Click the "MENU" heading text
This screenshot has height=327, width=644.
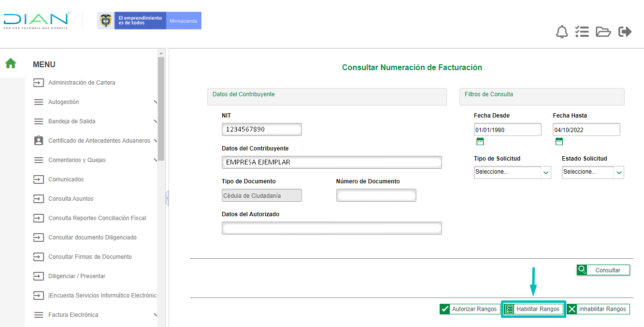pyautogui.click(x=44, y=65)
